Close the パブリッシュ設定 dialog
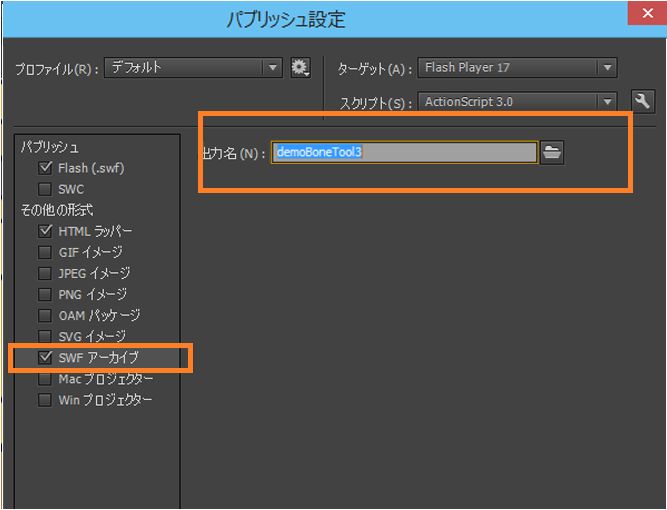The image size is (667, 510). 647,13
